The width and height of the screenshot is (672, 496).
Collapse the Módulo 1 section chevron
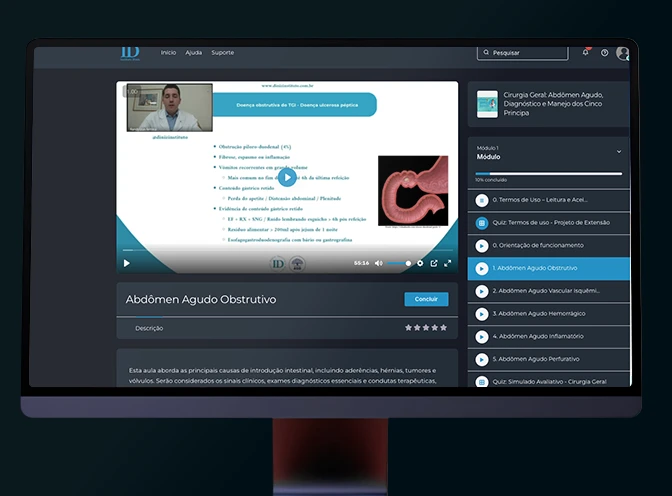click(619, 151)
